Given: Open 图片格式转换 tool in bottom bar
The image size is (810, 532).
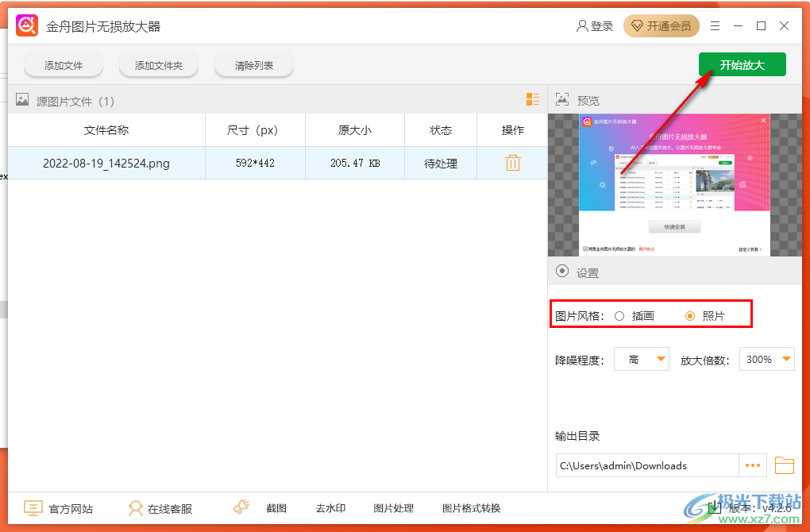Looking at the screenshot, I should coord(471,509).
